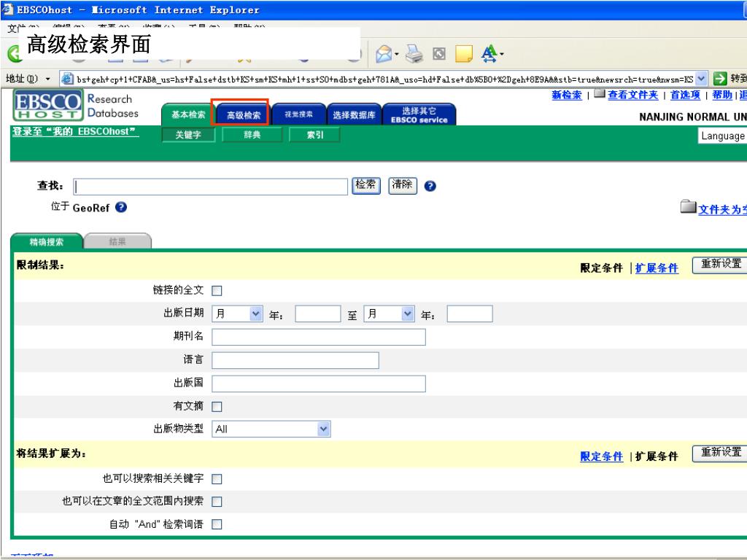This screenshot has width=747, height=560.
Task: Click the dropdown arrow beside 地址(D) label
Action: [x=47, y=79]
